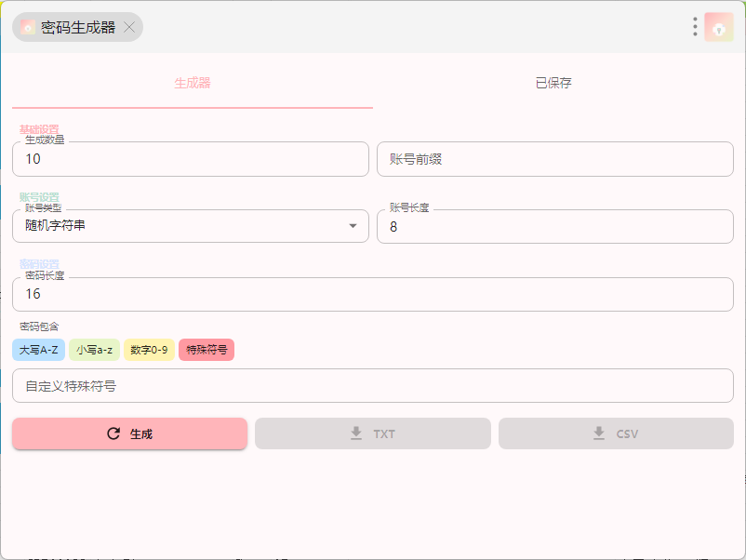Toggle the 数字0-9 password option chip
The width and height of the screenshot is (746, 560).
coord(149,350)
